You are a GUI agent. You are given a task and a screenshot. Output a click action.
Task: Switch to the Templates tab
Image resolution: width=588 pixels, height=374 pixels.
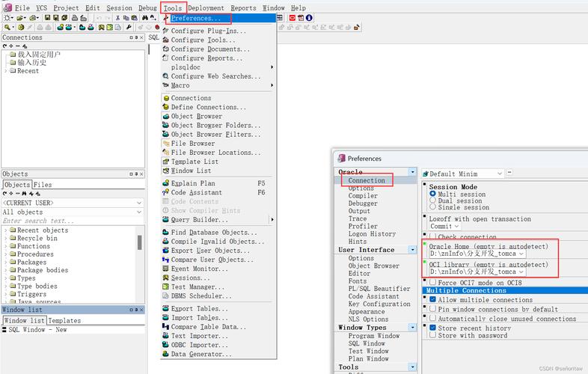click(x=64, y=321)
